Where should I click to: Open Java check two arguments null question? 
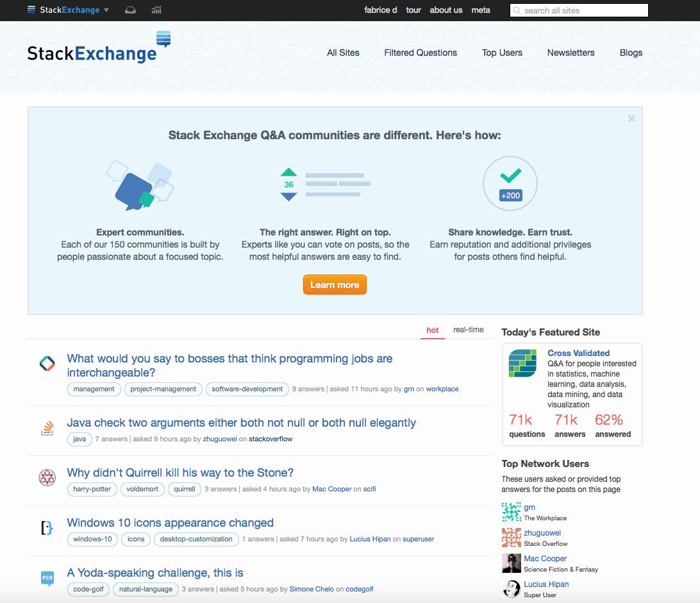[241, 423]
